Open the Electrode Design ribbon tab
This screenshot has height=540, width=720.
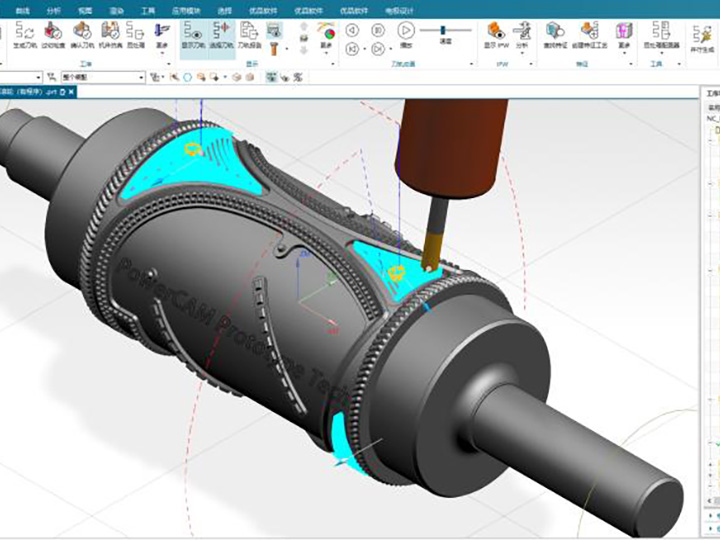[399, 11]
